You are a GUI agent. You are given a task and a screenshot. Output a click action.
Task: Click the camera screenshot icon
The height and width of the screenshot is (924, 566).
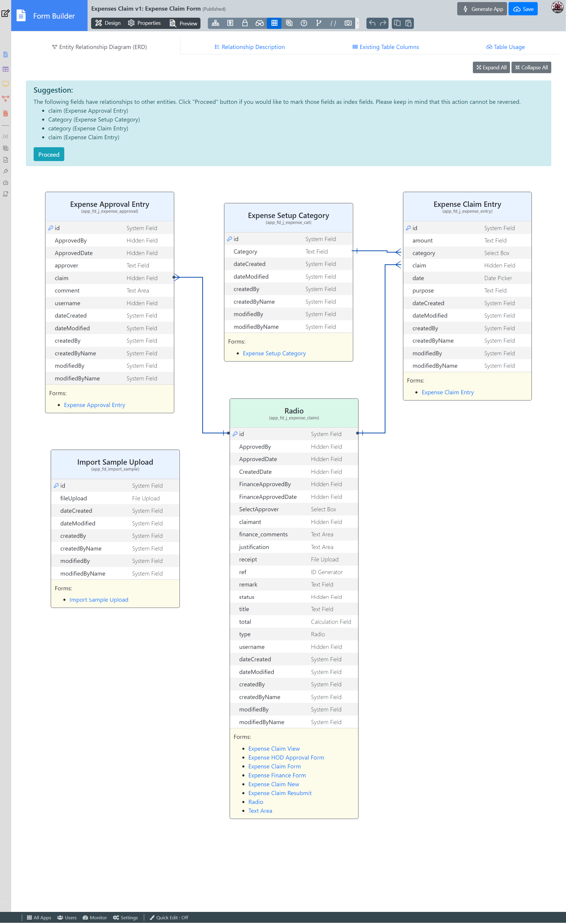point(348,23)
